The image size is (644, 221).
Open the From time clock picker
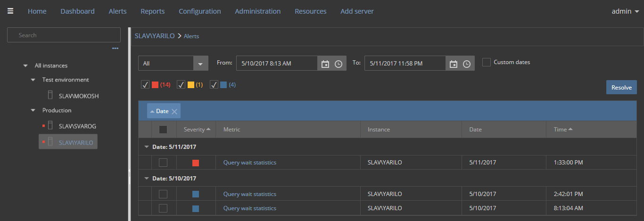click(339, 64)
